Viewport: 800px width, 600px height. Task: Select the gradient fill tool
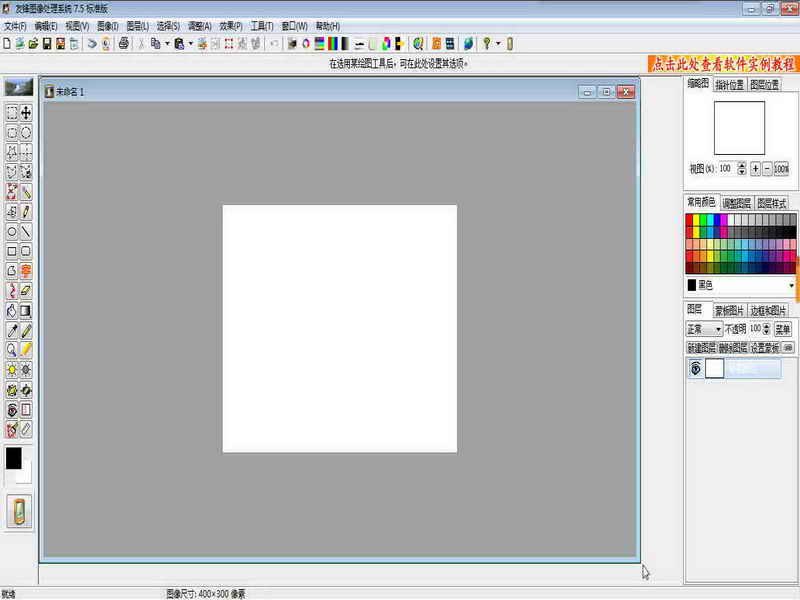click(26, 311)
